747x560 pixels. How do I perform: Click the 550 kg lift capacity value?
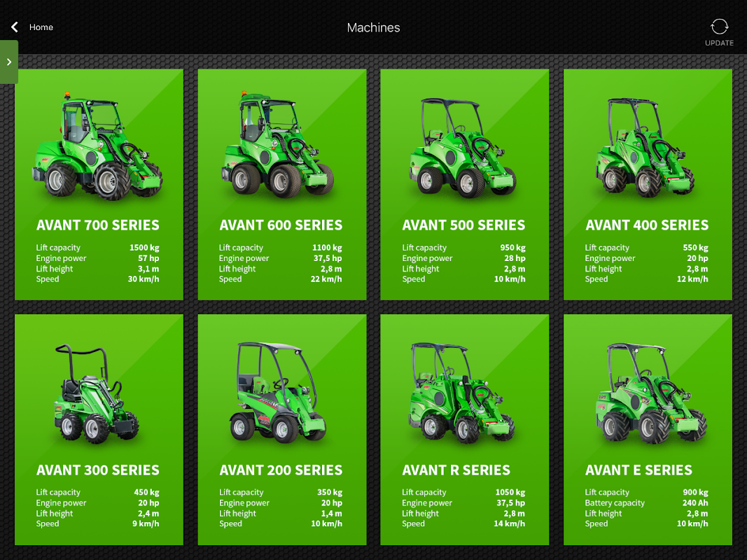(696, 248)
